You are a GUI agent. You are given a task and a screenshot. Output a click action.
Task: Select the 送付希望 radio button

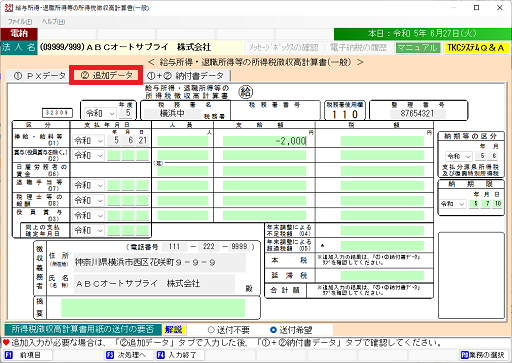coord(273,330)
